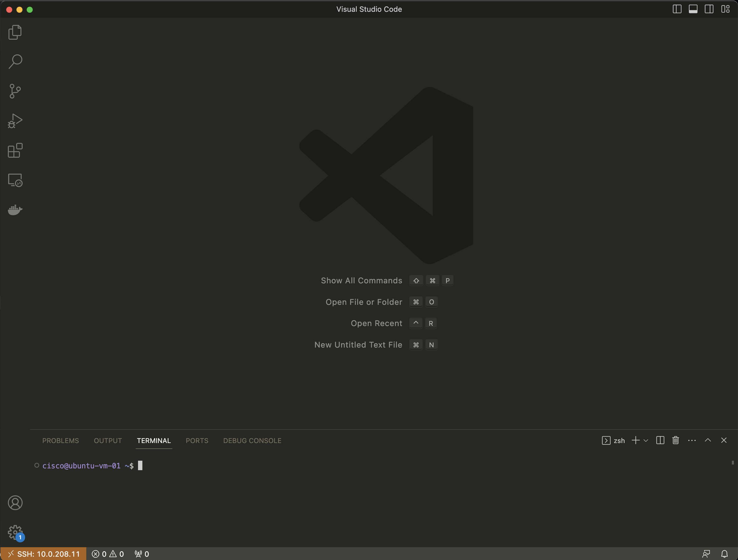Toggle the bottom panel layout button
The image size is (738, 560).
pos(693,9)
